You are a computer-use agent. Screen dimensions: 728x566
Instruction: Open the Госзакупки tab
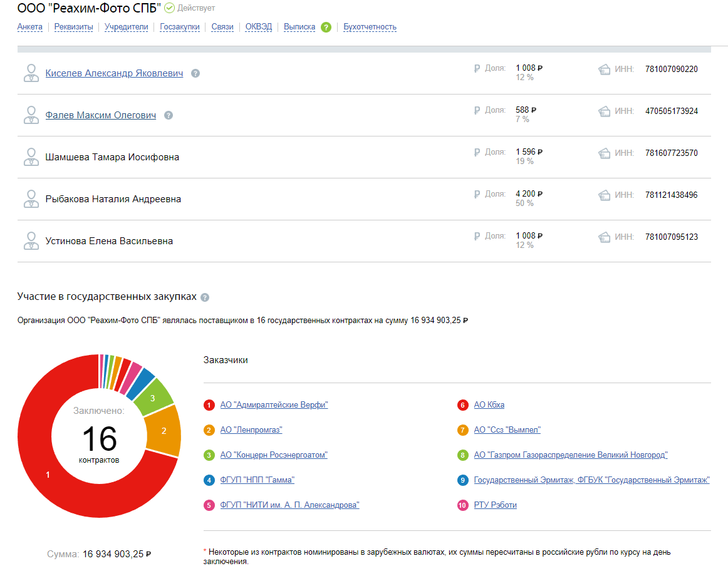[x=180, y=27]
